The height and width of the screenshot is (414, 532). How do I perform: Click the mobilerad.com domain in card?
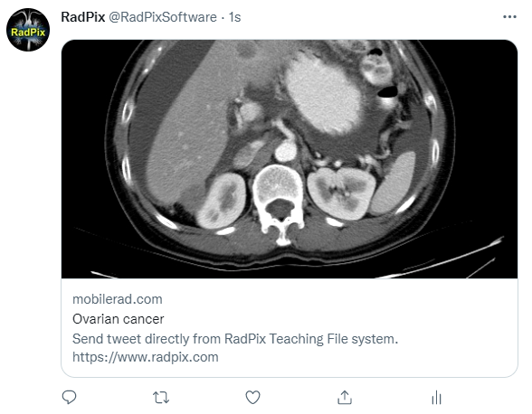[118, 299]
